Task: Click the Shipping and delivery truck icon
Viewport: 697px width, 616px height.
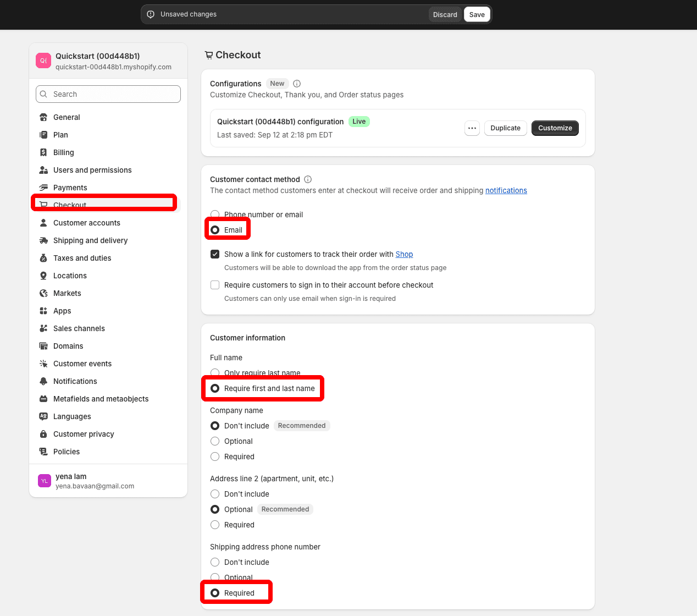Action: pyautogui.click(x=43, y=240)
